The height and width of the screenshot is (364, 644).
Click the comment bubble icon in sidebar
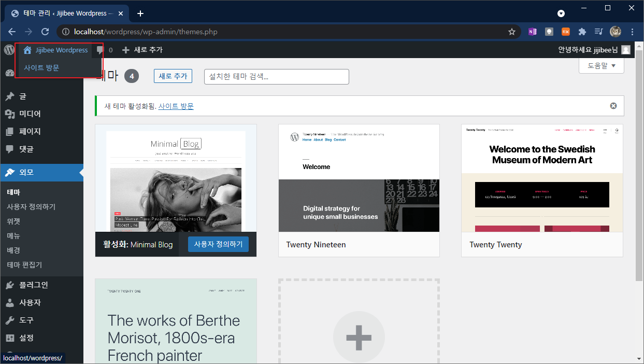9,149
